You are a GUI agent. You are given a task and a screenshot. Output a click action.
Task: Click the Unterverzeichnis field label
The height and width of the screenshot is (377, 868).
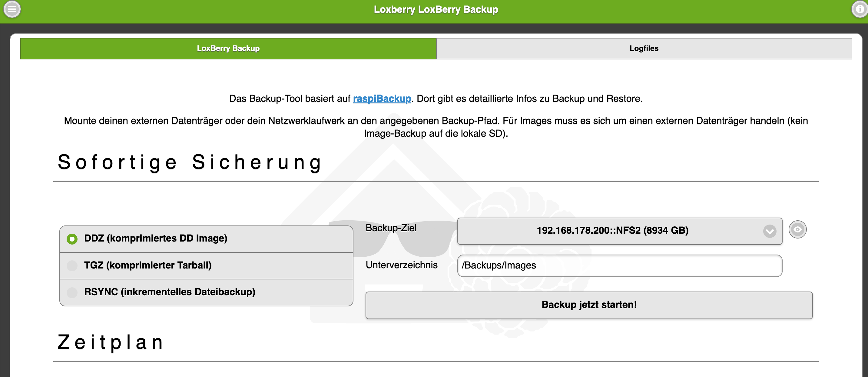tap(401, 265)
